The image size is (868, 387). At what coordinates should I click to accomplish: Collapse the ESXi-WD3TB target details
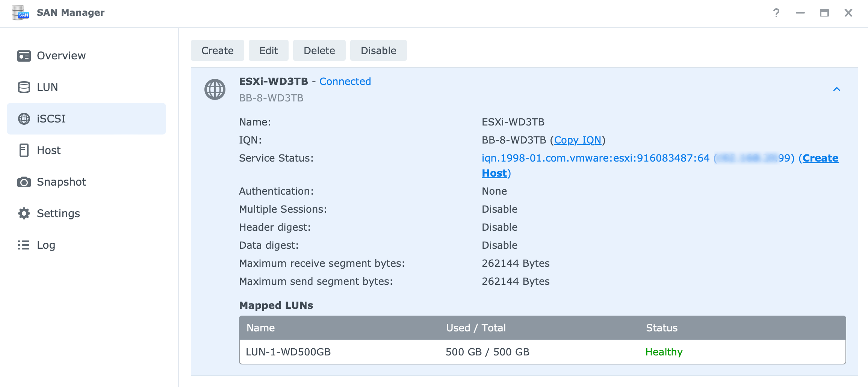click(x=837, y=89)
